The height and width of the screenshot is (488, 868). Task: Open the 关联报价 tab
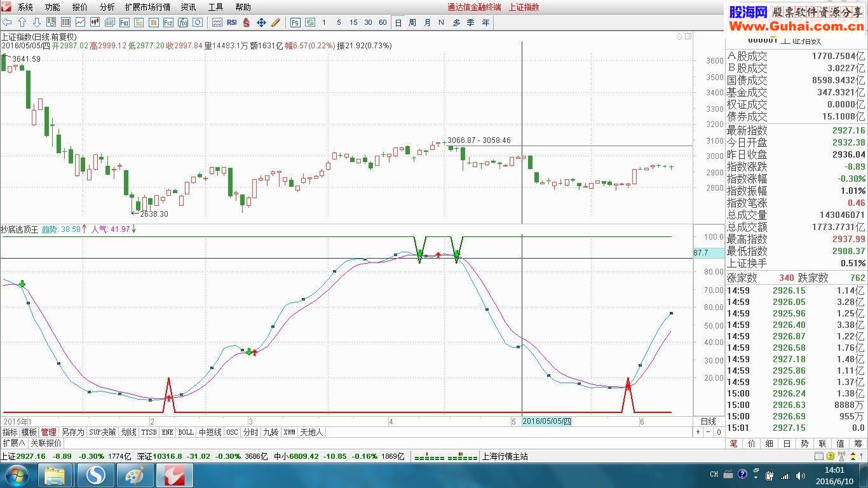(x=46, y=443)
